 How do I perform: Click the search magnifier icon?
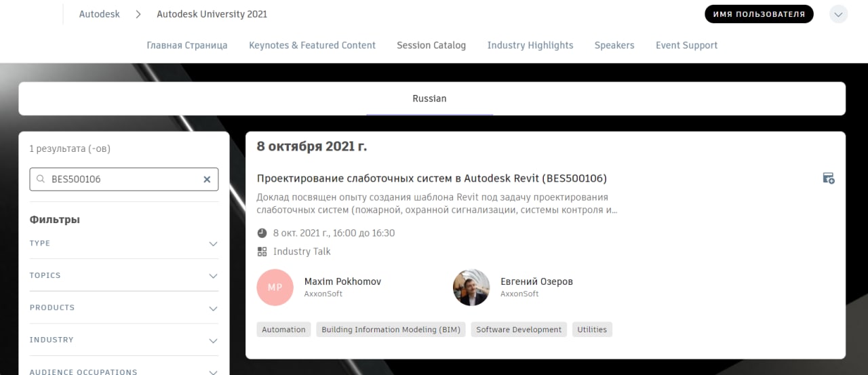point(41,180)
